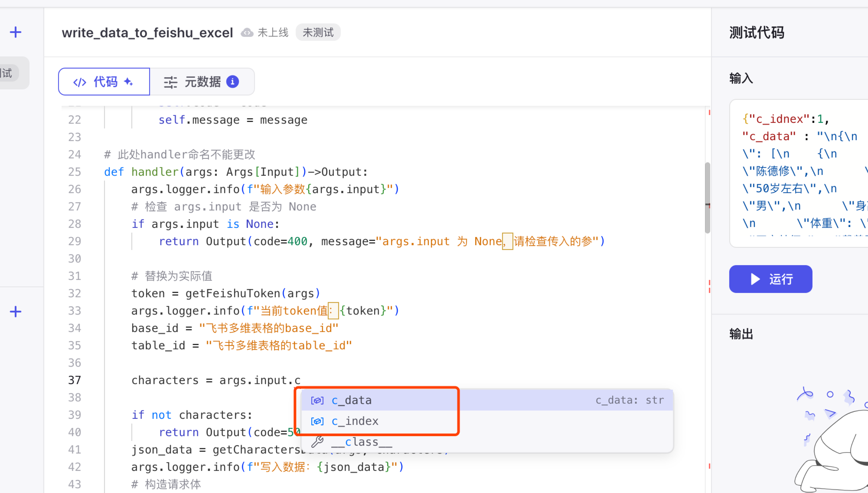Click the sliders icon on metadata tab
This screenshot has height=493, width=868.
(170, 82)
